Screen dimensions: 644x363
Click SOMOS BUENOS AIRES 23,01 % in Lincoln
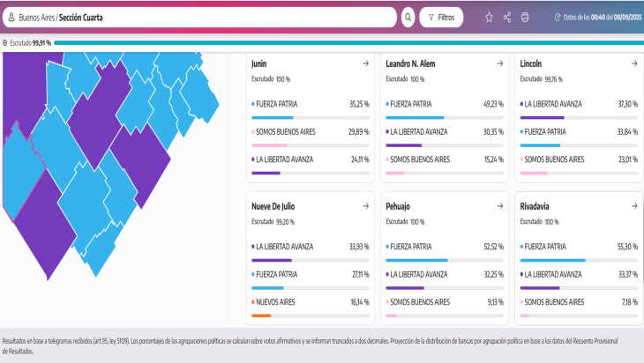point(579,159)
